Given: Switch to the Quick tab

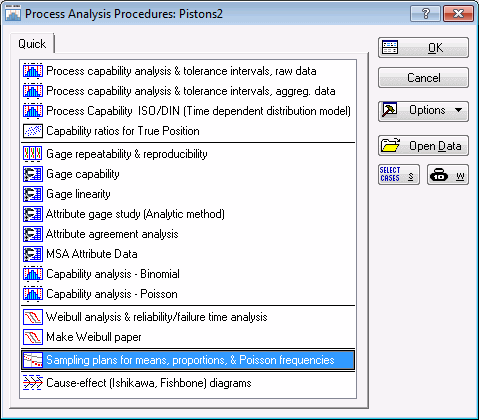Looking at the screenshot, I should coord(32,44).
